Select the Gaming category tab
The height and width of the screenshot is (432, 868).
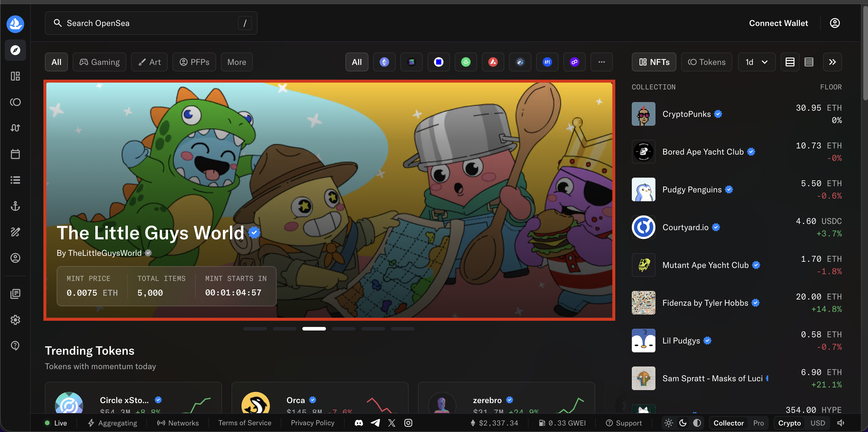[x=99, y=62]
